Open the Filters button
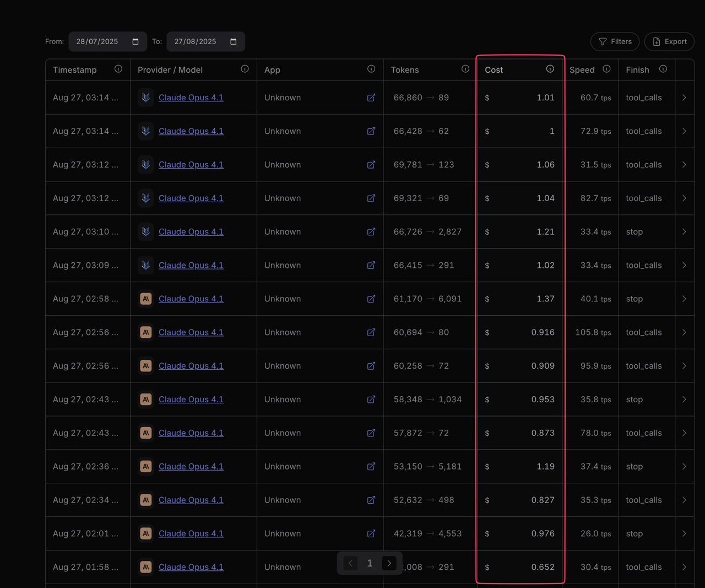The width and height of the screenshot is (705, 588). tap(615, 42)
